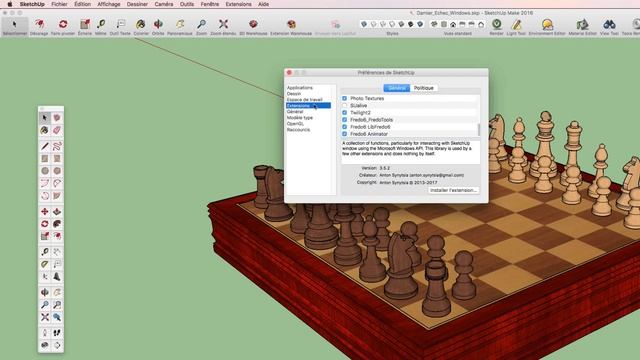Click Installer l'extension button
Viewport: 640px width, 360px height.
[453, 190]
